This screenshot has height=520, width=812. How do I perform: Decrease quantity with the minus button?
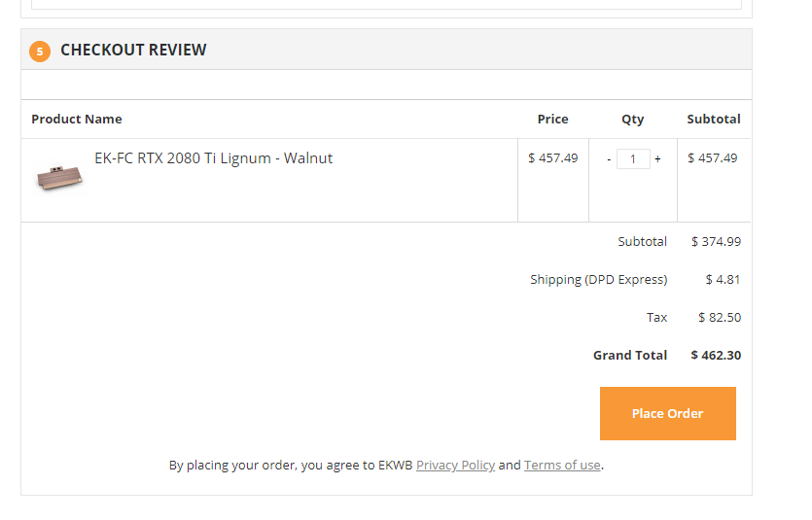(x=609, y=159)
